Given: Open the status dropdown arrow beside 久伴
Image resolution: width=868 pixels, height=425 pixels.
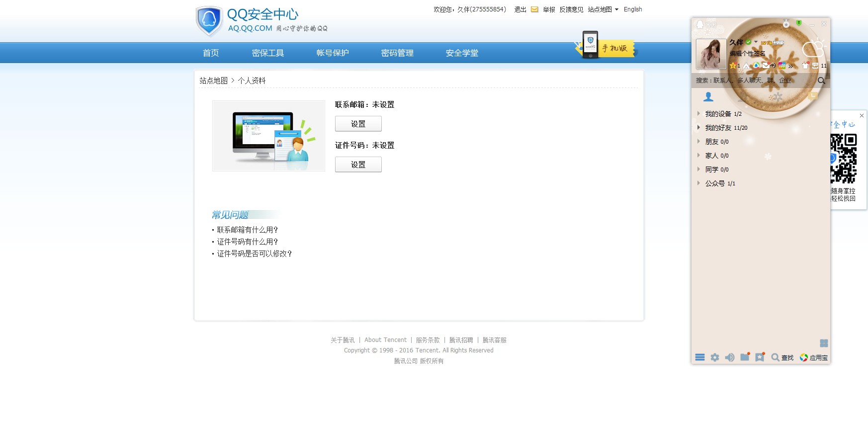Looking at the screenshot, I should click(756, 42).
